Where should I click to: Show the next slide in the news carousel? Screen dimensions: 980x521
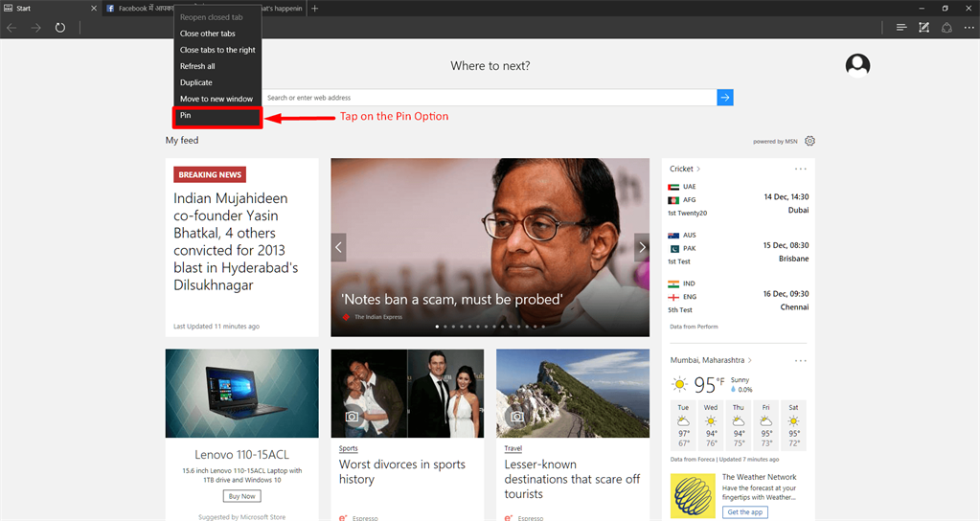point(642,247)
